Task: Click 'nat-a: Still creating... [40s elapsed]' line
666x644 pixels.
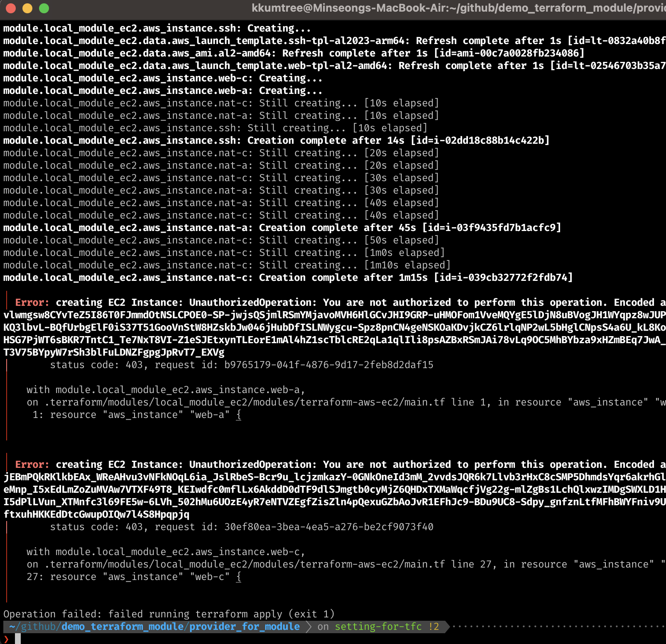Action: pos(221,203)
